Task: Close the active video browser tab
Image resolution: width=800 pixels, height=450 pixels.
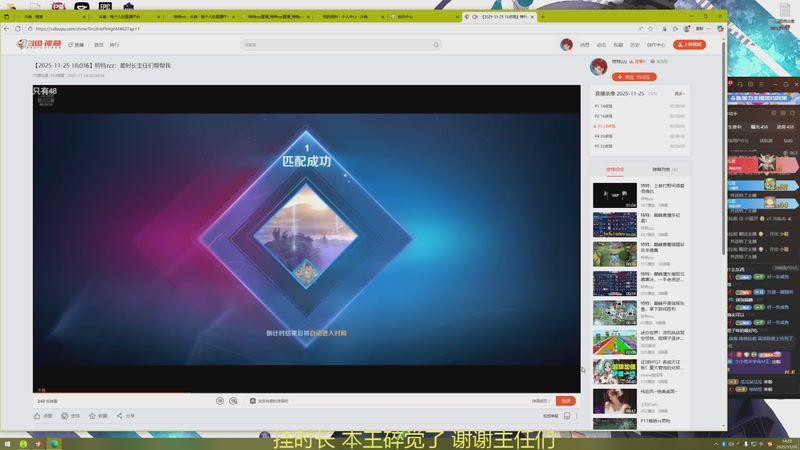Action: tap(532, 17)
